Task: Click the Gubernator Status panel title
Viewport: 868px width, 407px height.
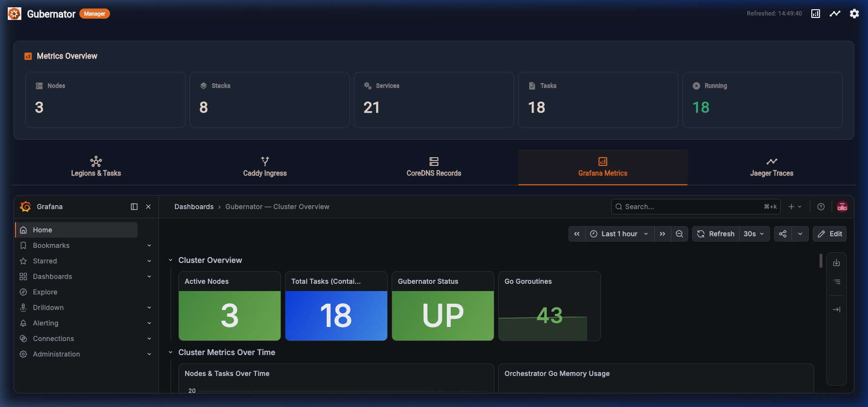Action: pos(428,281)
